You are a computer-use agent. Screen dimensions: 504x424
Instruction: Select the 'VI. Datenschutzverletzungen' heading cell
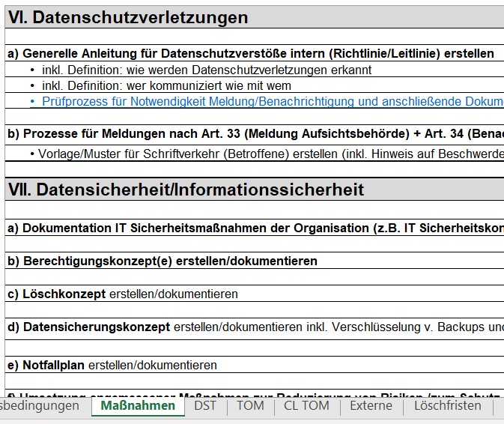pos(128,18)
